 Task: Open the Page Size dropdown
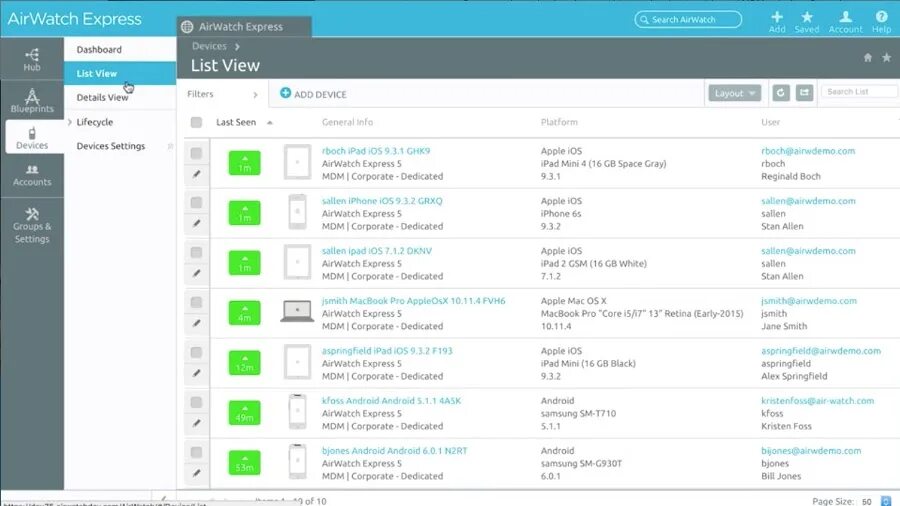click(x=886, y=501)
